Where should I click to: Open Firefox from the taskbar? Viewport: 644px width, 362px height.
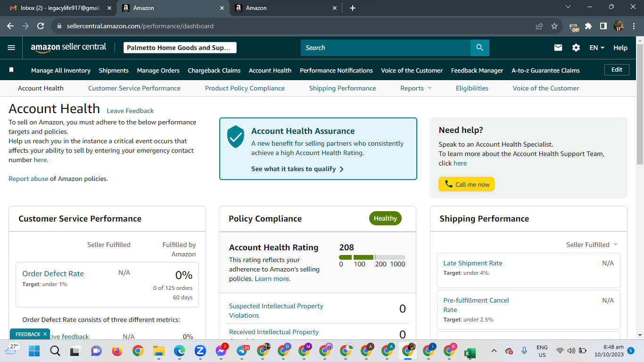pos(117,351)
